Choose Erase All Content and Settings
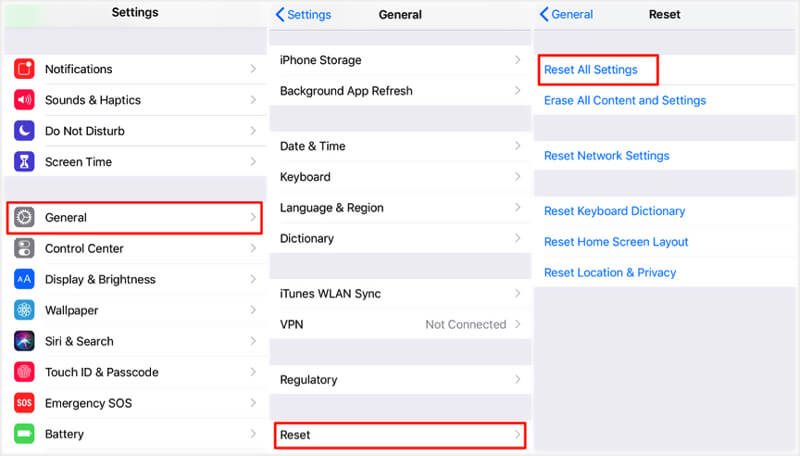Viewport: 800px width, 456px height. pos(625,100)
